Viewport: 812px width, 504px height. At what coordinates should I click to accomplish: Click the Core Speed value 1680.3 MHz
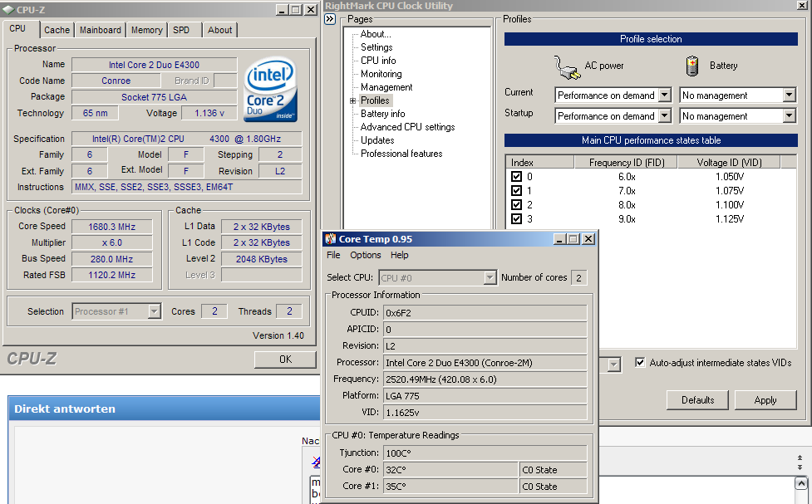[x=112, y=227]
